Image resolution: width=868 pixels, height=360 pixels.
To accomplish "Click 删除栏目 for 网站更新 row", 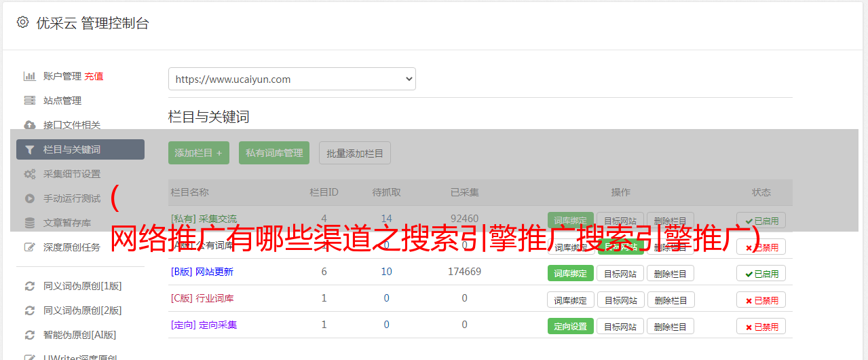I will (x=671, y=273).
